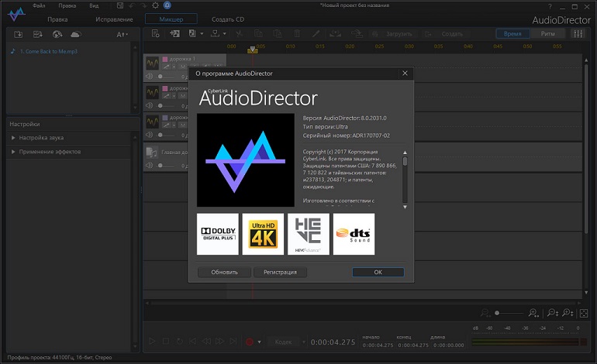Open tool dropdown arrow on third track
The height and width of the screenshot is (364, 597).
tap(174, 125)
